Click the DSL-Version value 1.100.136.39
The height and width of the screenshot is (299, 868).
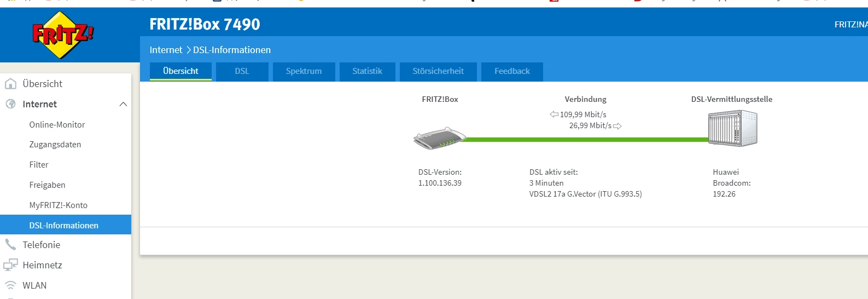(440, 183)
